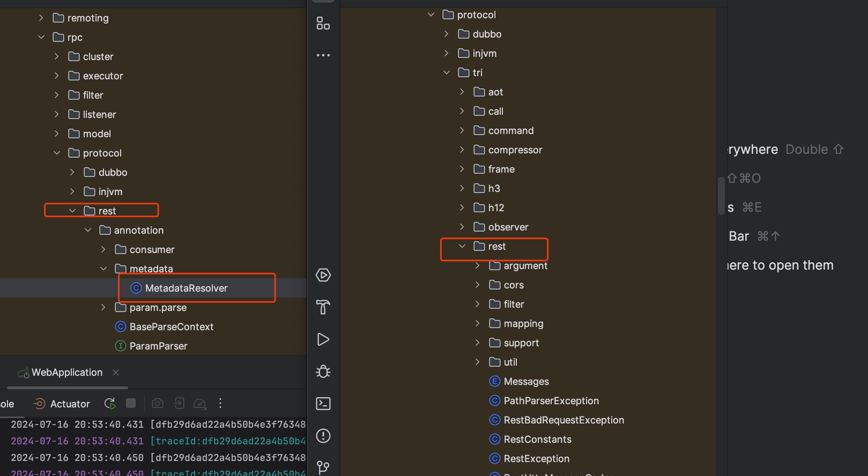The width and height of the screenshot is (868, 476).
Task: Open the Terminal tool window icon
Action: pos(323,404)
